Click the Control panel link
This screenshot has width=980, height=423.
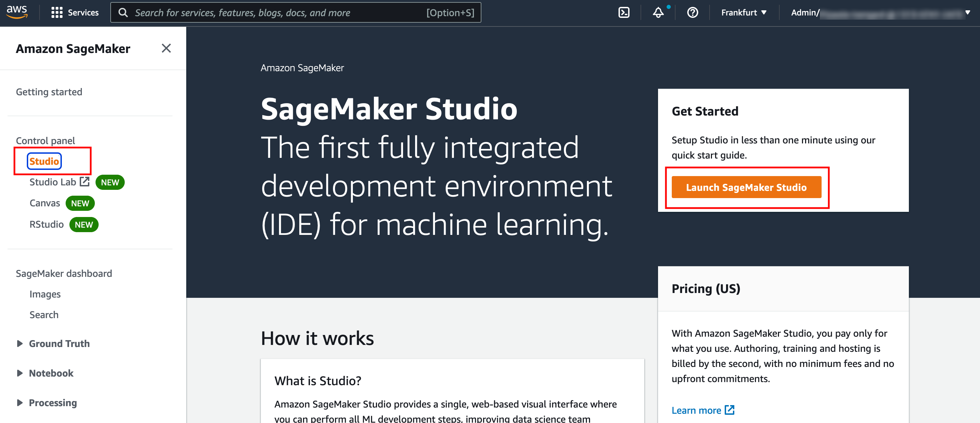[45, 141]
